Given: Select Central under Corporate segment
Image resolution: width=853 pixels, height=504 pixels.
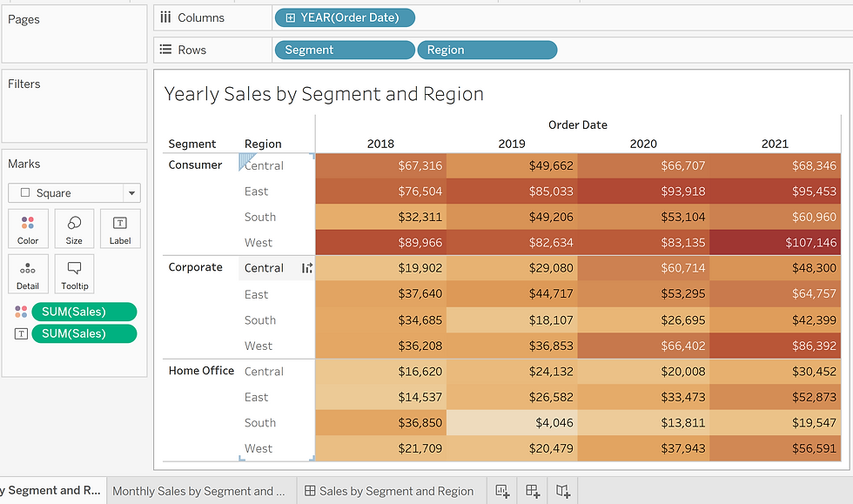Looking at the screenshot, I should pos(264,268).
